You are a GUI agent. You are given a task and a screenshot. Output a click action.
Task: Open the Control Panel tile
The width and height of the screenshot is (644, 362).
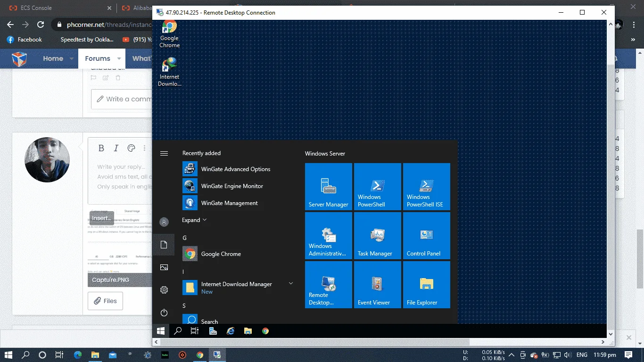(x=427, y=236)
